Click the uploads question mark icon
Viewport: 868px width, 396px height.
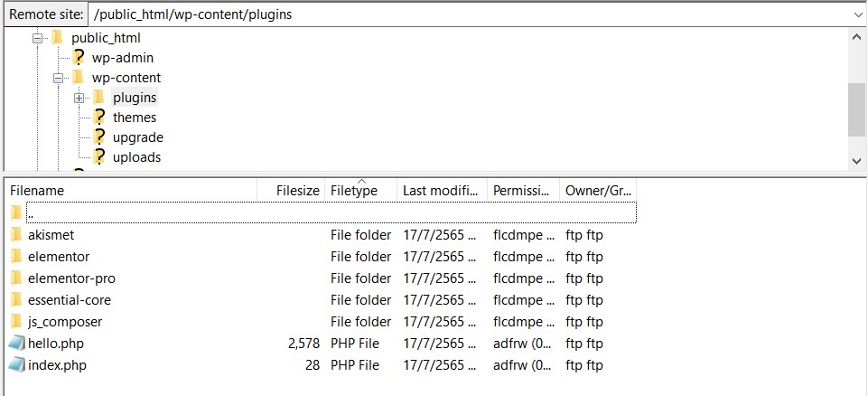99,157
